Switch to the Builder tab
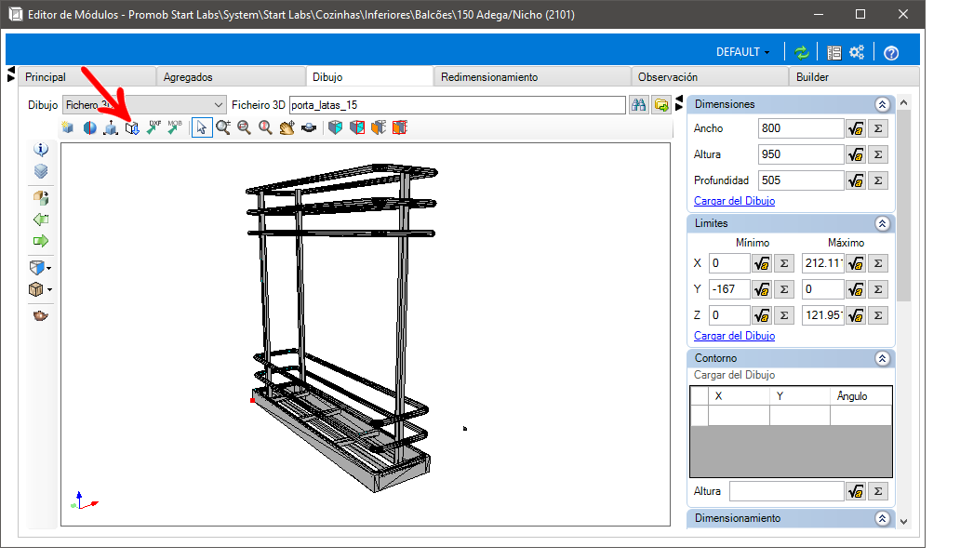960x560 pixels. click(x=854, y=77)
